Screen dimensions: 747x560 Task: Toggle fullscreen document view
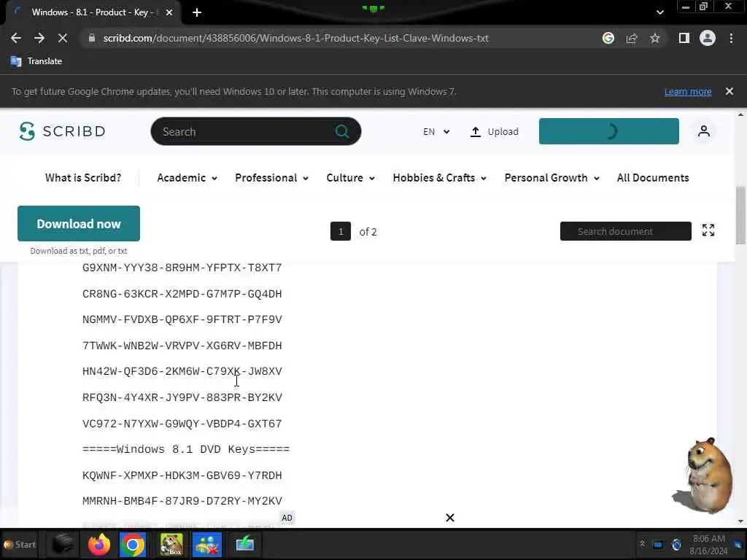click(x=708, y=230)
